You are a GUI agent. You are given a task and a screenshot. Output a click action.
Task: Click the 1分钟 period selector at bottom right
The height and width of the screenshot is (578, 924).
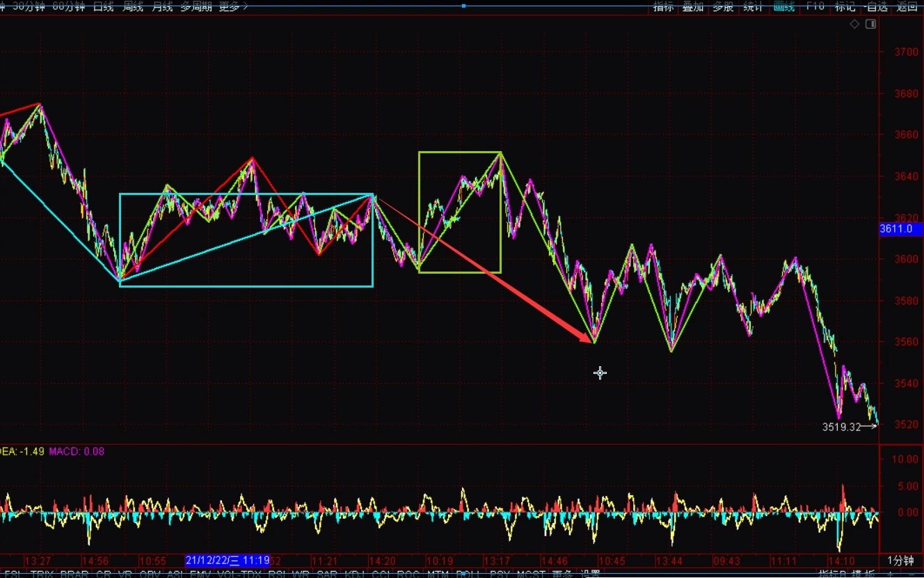click(900, 561)
